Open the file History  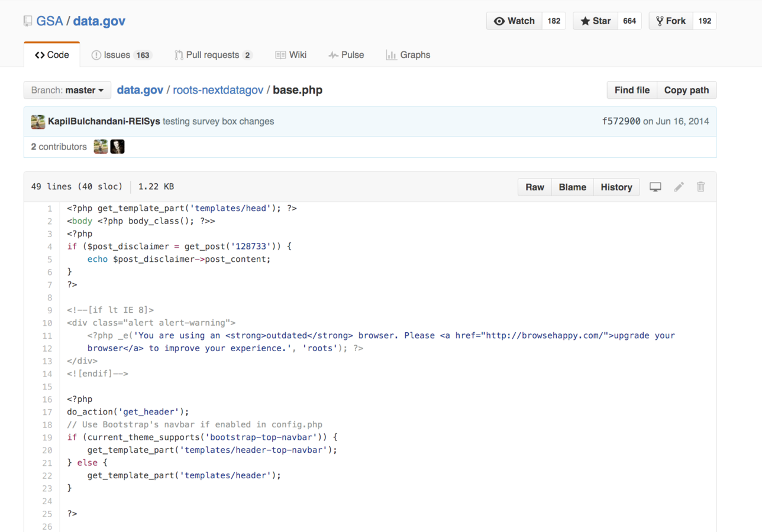(616, 187)
